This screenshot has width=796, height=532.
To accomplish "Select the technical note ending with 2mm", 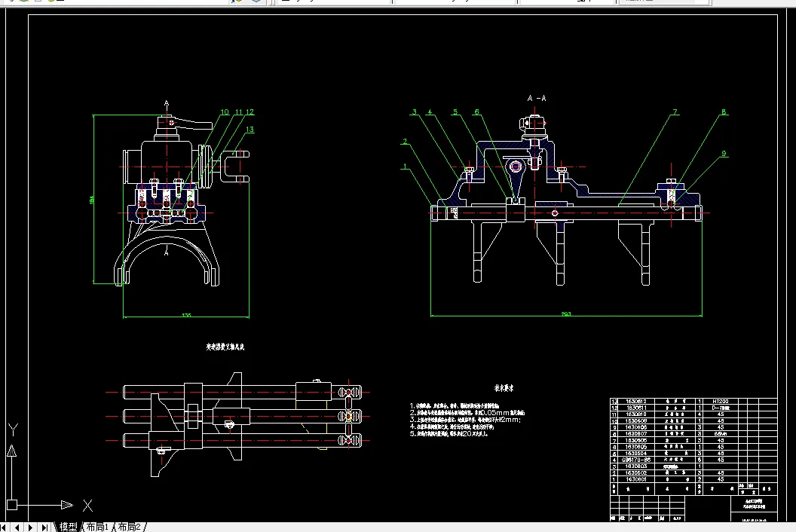I will pos(465,420).
